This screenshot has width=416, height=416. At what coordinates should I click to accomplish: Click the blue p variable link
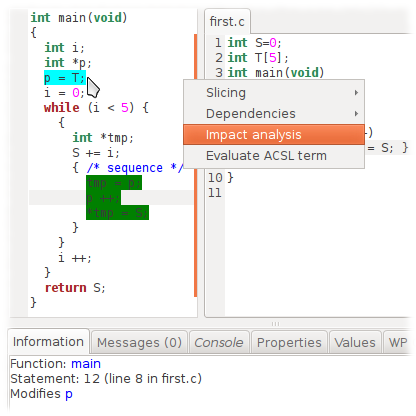[x=69, y=394]
